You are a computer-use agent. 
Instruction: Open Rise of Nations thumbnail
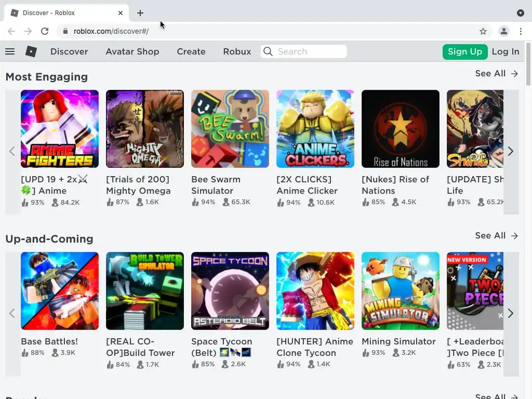[401, 129]
